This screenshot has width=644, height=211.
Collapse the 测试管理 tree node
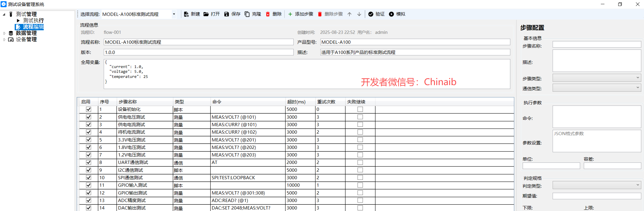pos(4,14)
